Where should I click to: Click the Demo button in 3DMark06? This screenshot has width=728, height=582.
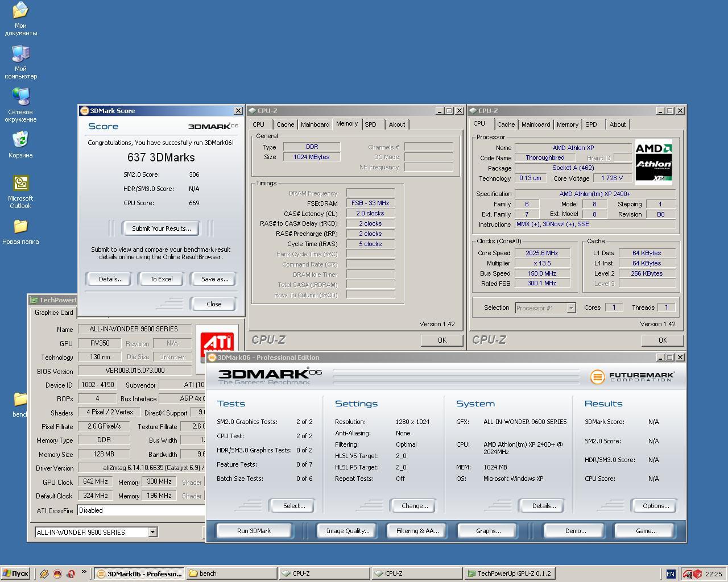click(576, 531)
